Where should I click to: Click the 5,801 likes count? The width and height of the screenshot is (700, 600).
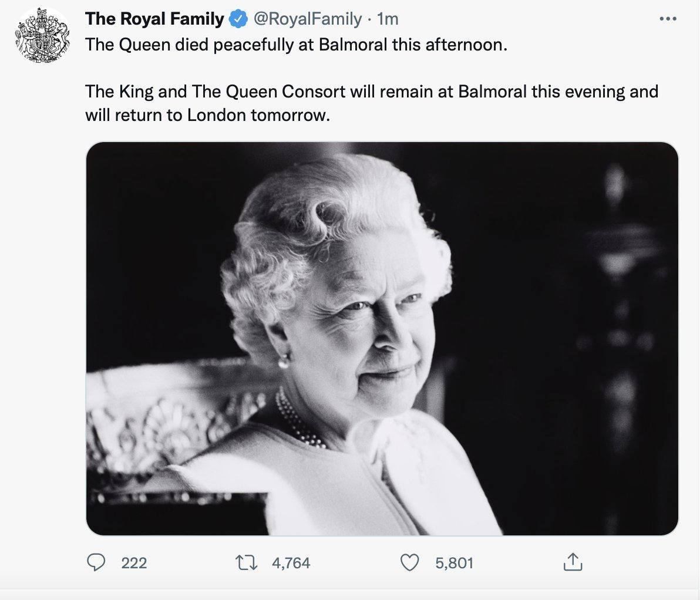tap(454, 564)
